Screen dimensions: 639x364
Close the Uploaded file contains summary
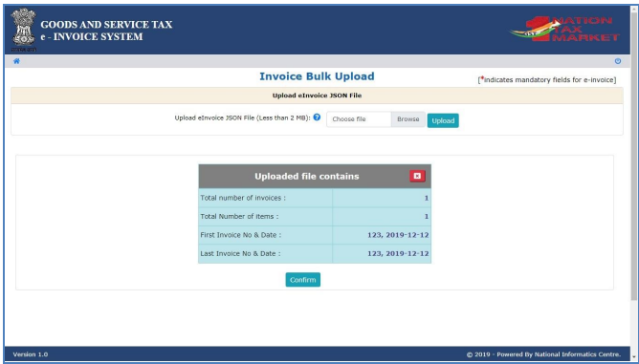point(417,176)
